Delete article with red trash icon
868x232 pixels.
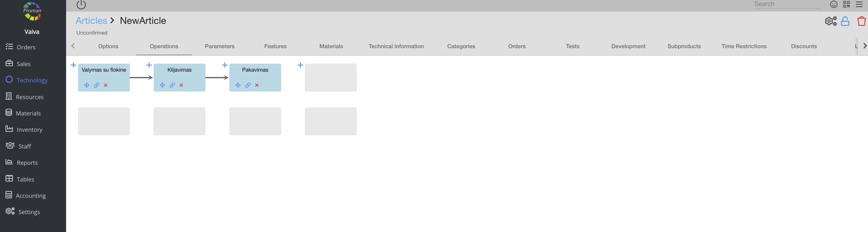point(861,21)
